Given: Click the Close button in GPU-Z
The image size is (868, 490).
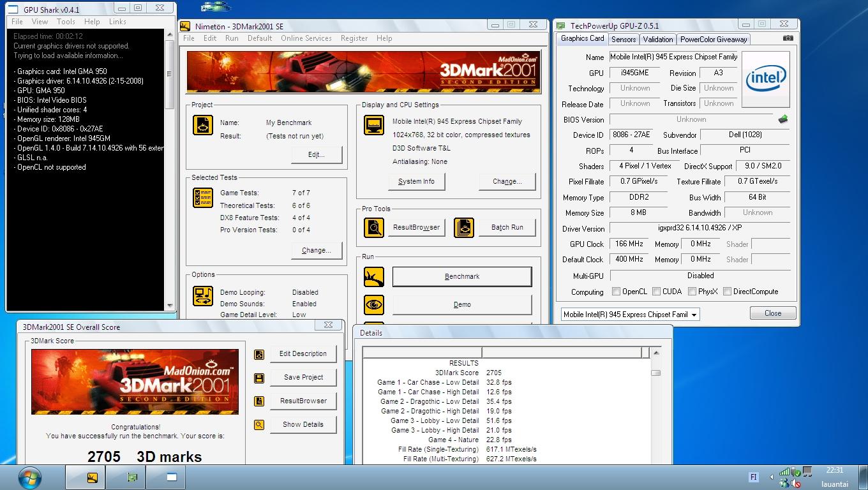Looking at the screenshot, I should coord(773,313).
